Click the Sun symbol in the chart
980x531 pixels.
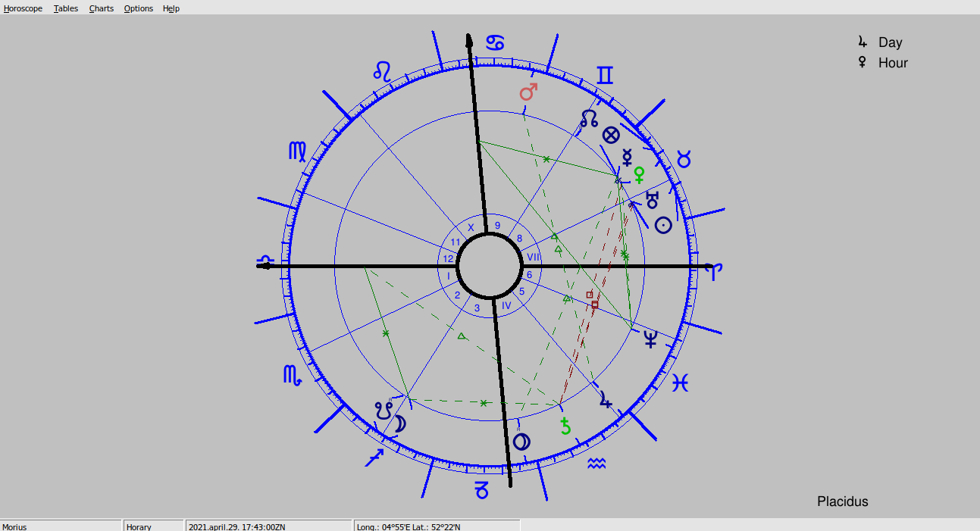coord(663,225)
